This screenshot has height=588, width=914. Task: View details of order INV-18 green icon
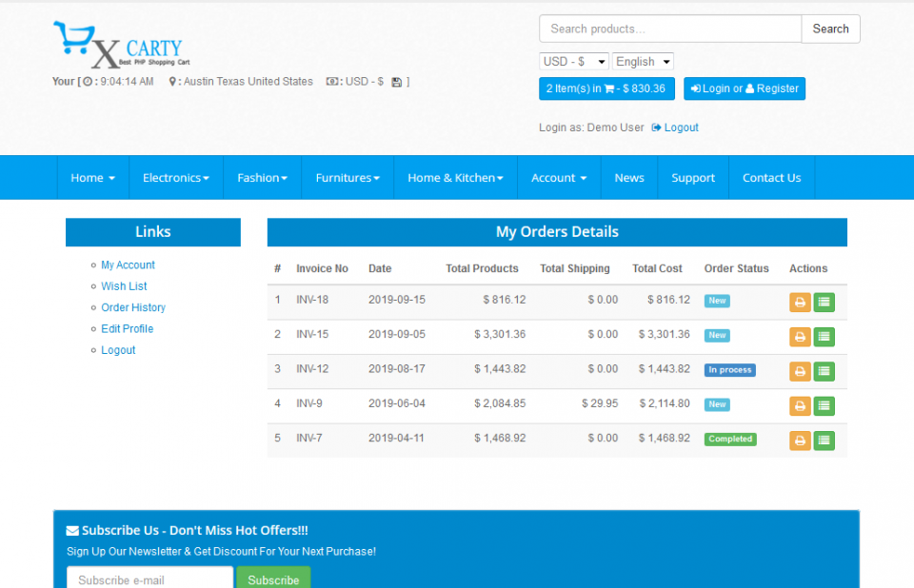coord(824,303)
